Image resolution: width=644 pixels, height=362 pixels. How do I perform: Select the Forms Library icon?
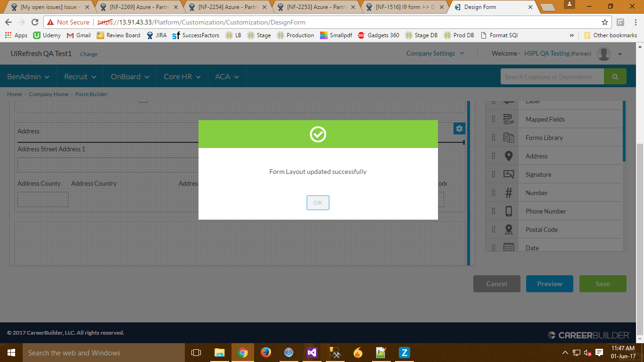click(x=508, y=138)
